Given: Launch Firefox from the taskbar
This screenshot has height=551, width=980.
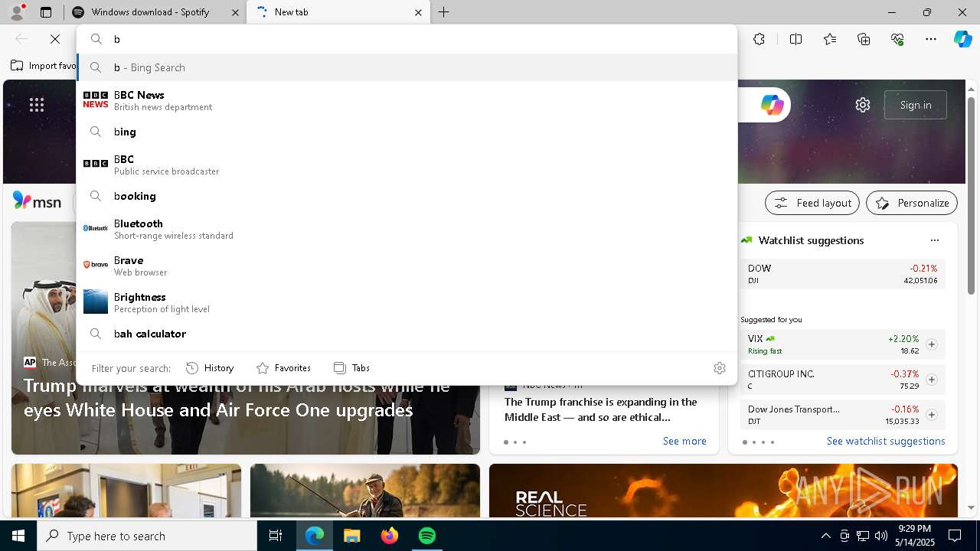Looking at the screenshot, I should coord(389,536).
